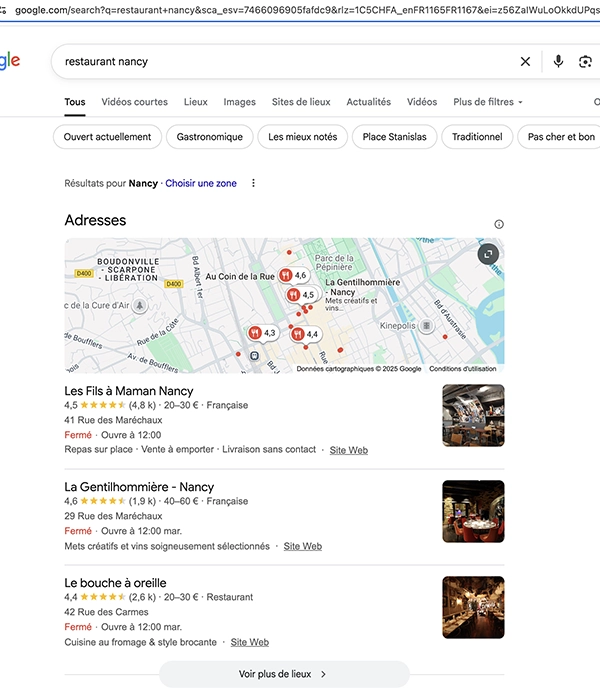Click the Google logo
Image resolution: width=600 pixels, height=700 pixels.
(10, 61)
